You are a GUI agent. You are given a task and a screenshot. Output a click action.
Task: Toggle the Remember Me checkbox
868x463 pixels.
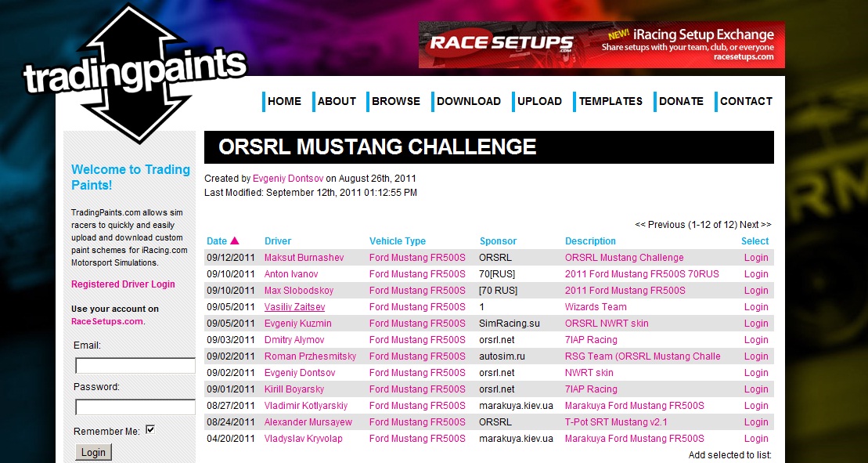pyautogui.click(x=150, y=429)
